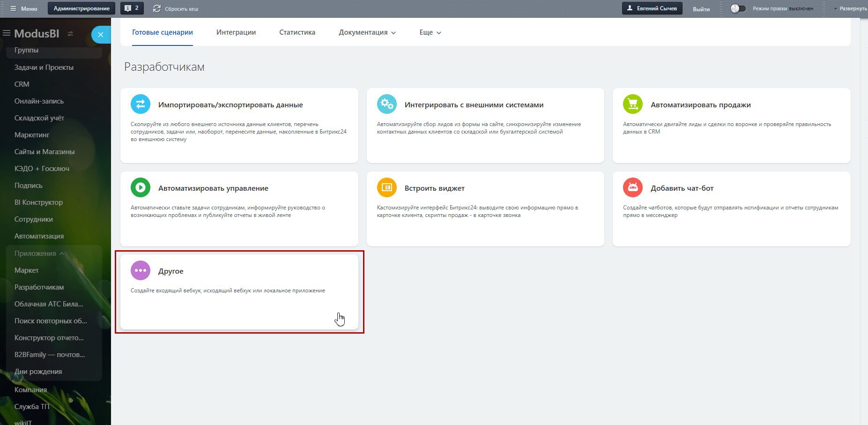Click the Выйти logout link
The height and width of the screenshot is (425, 868).
coord(701,9)
